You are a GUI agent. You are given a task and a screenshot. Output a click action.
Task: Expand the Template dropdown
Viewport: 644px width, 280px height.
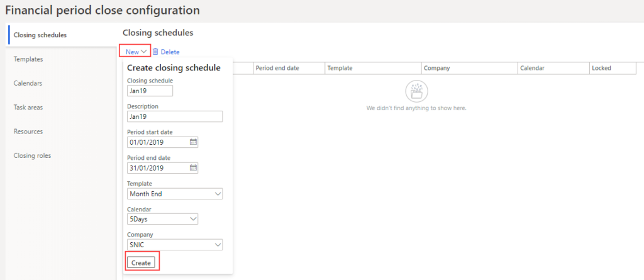(x=218, y=194)
